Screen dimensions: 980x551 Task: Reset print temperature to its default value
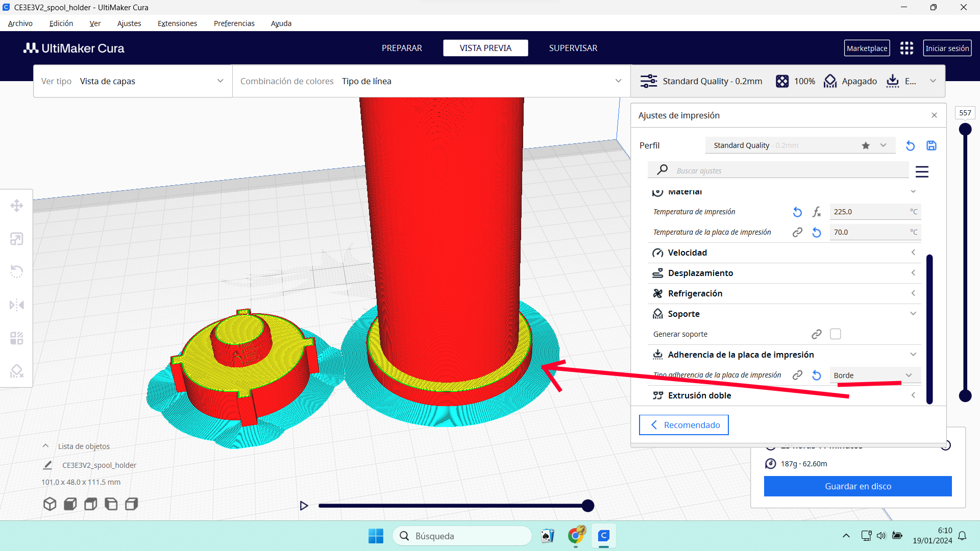click(x=797, y=212)
